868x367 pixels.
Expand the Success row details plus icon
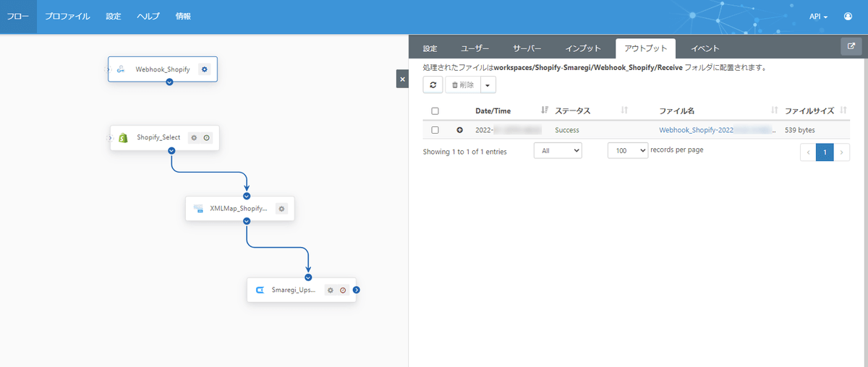point(459,130)
